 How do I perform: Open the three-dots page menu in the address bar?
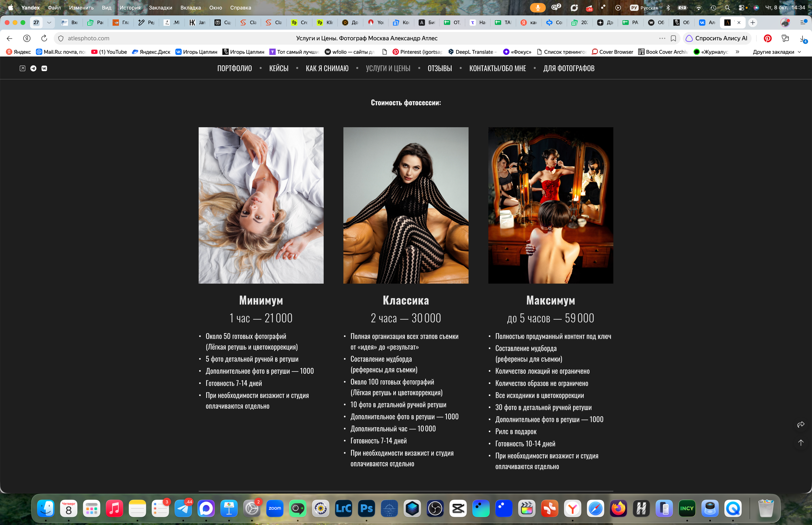point(662,38)
